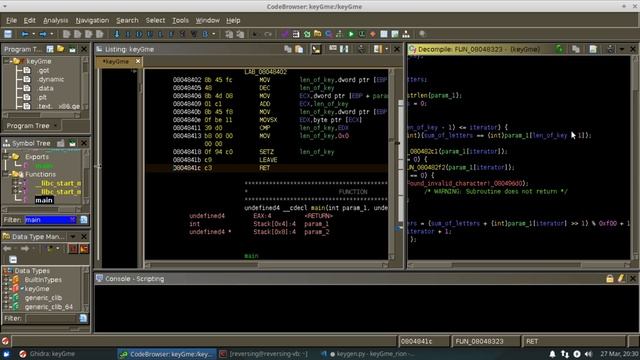640x360 pixels.
Task: Click the Redo icon in main toolbar
Action: point(268,34)
